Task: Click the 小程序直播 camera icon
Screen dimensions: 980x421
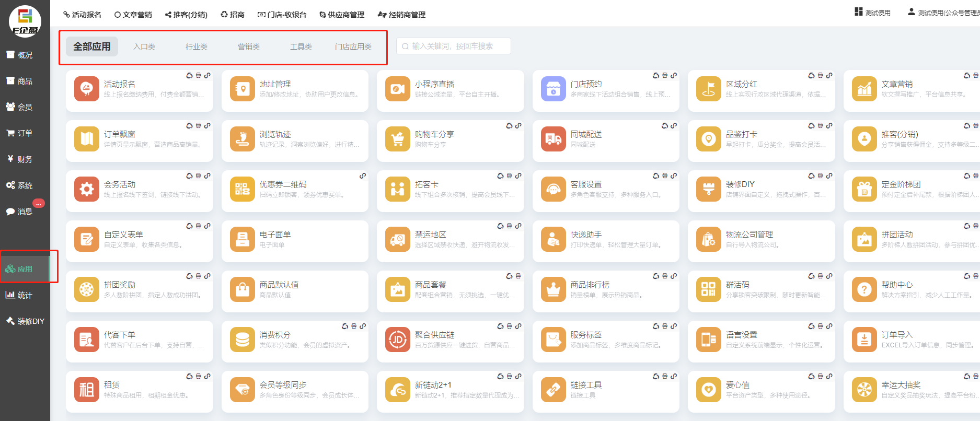Action: pyautogui.click(x=398, y=89)
